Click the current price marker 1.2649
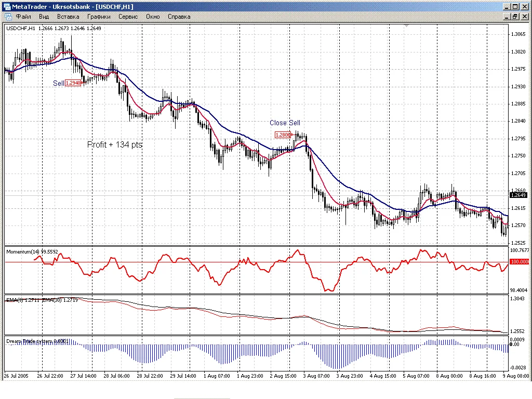This screenshot has height=399, width=532. (x=518, y=195)
